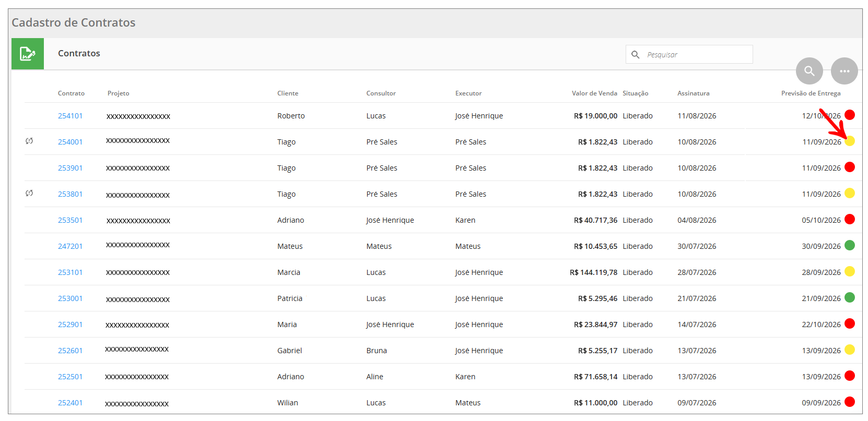Click green status dot of contract 253001

850,297
